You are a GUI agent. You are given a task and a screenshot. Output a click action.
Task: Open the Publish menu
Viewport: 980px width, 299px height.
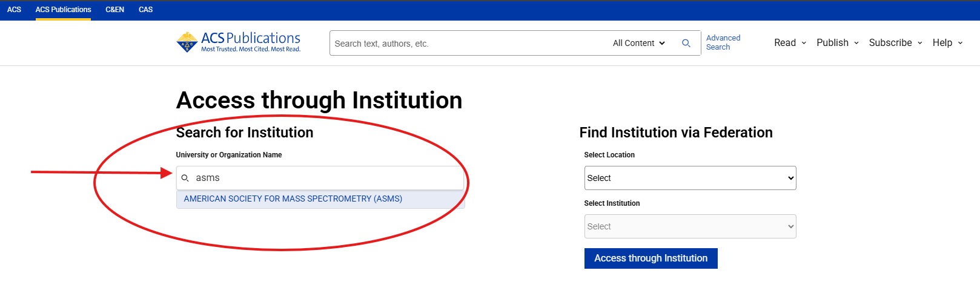coord(837,43)
